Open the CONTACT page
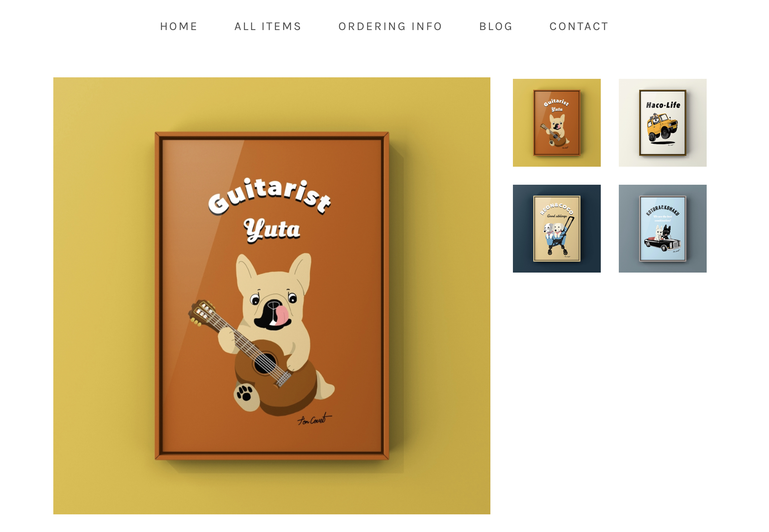769x532 pixels. pyautogui.click(x=579, y=26)
